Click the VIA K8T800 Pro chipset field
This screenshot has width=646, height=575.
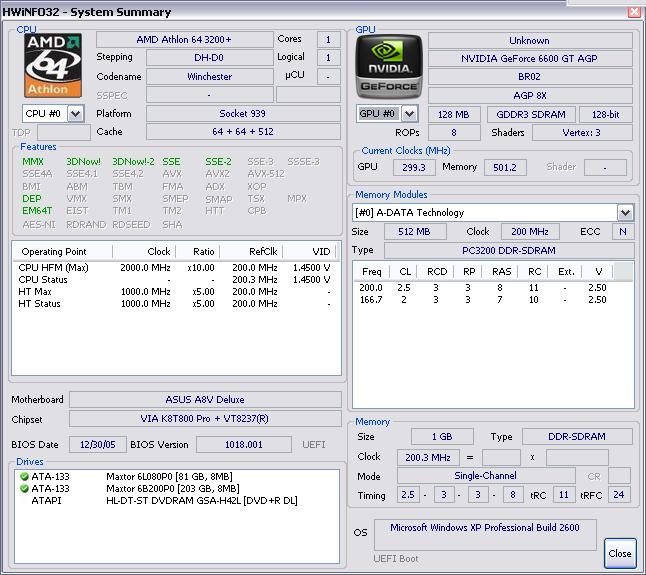coord(205,419)
